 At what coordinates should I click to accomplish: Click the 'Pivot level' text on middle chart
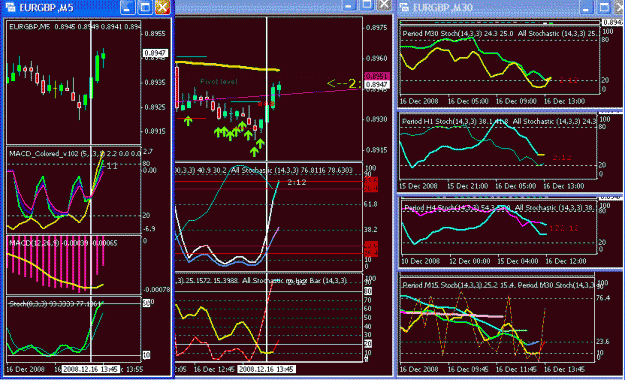point(218,81)
